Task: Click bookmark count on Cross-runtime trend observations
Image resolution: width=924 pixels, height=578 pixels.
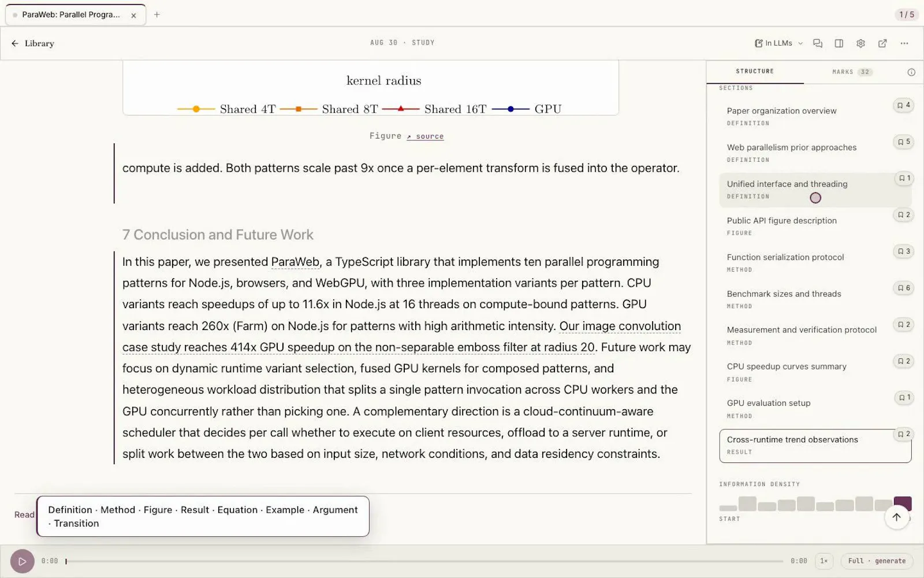Action: coord(903,434)
